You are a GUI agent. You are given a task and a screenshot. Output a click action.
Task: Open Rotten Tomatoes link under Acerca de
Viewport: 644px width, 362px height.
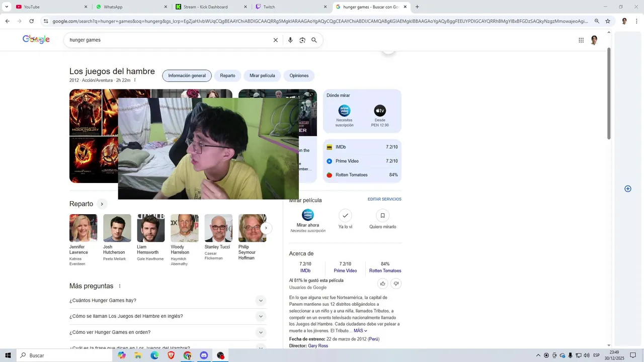[385, 271]
